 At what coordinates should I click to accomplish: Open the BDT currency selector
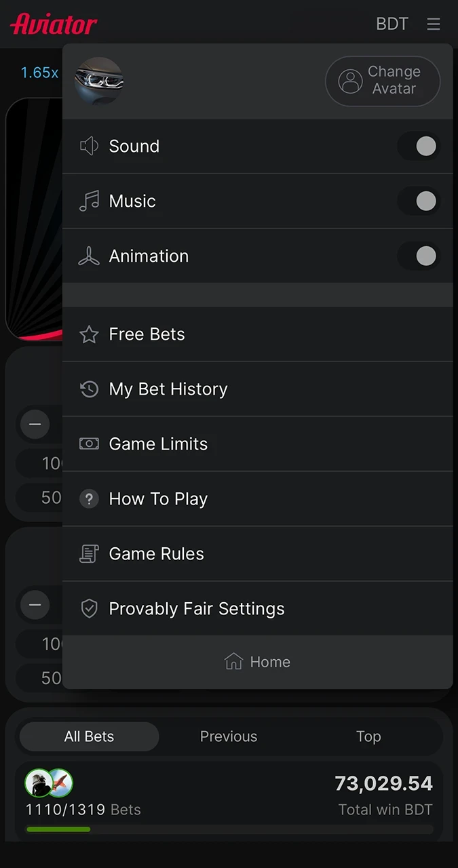(x=392, y=24)
